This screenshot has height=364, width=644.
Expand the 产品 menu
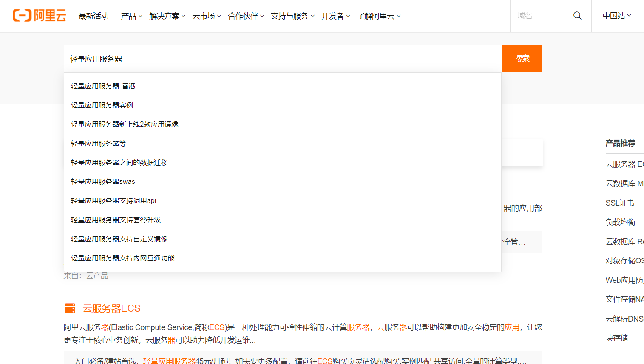point(131,16)
